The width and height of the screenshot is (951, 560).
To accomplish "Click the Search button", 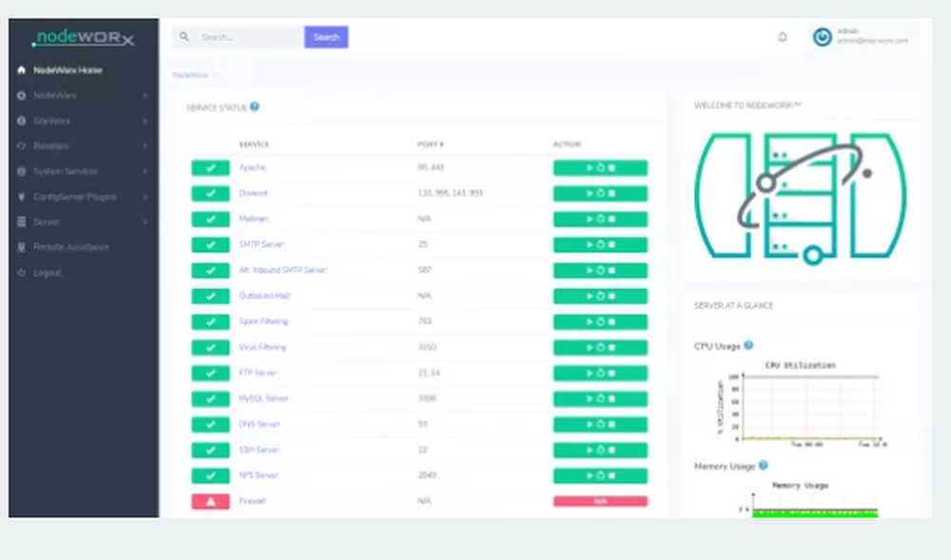I will (x=326, y=37).
